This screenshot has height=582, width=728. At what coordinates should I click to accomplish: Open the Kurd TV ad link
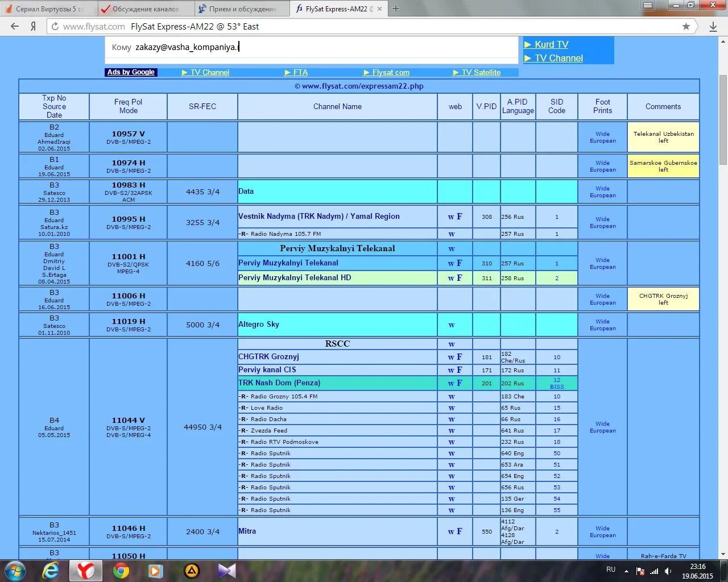[x=551, y=44]
